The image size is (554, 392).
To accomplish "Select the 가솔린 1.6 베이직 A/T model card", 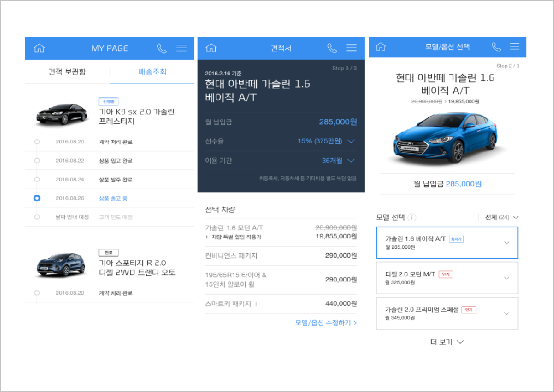I will [x=447, y=243].
